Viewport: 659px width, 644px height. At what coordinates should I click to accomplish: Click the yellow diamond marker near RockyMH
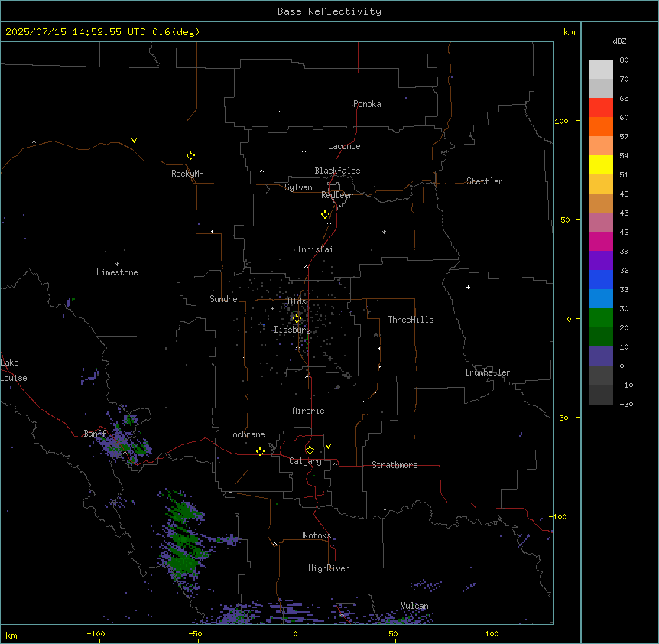191,156
